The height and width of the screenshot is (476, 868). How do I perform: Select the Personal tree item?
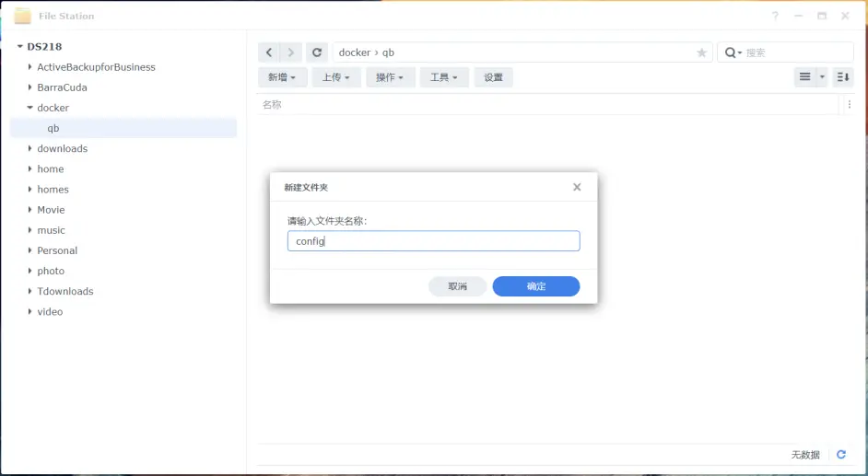click(x=57, y=250)
